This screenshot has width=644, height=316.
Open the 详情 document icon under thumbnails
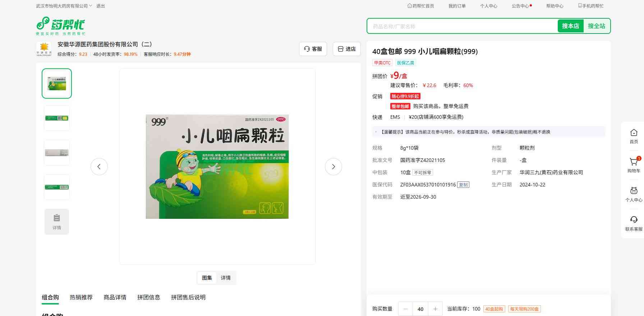tap(57, 221)
